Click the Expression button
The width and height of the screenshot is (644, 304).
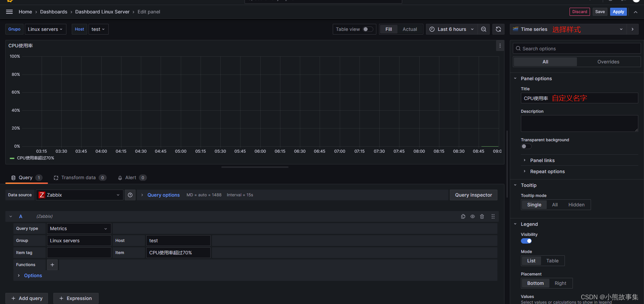coord(76,298)
